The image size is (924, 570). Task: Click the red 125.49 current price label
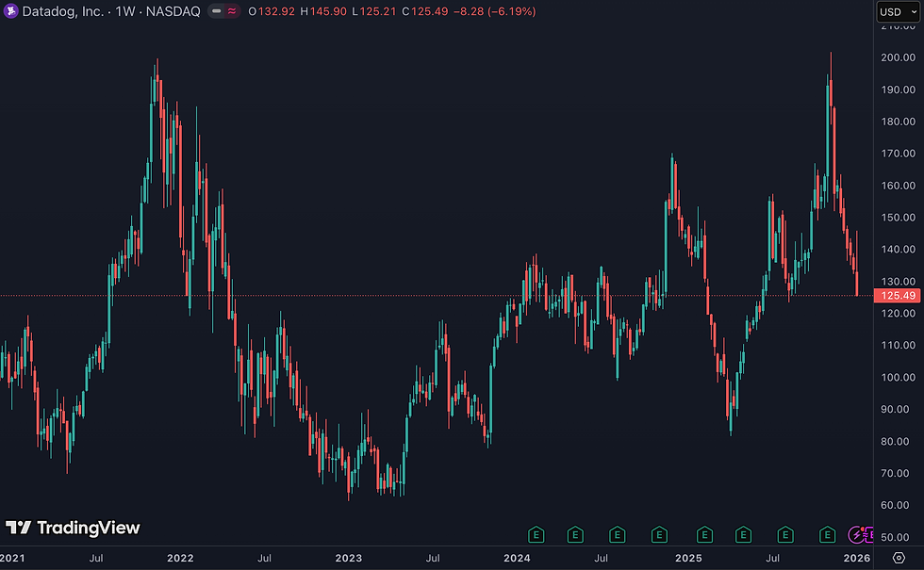897,296
